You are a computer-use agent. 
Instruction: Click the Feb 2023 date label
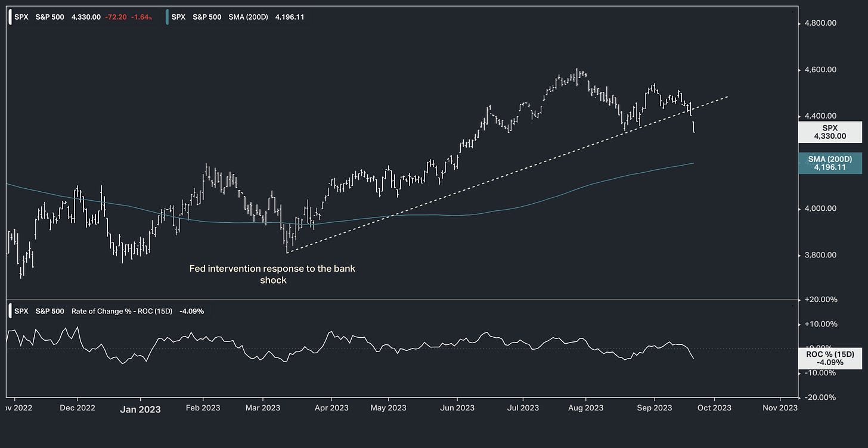(203, 408)
